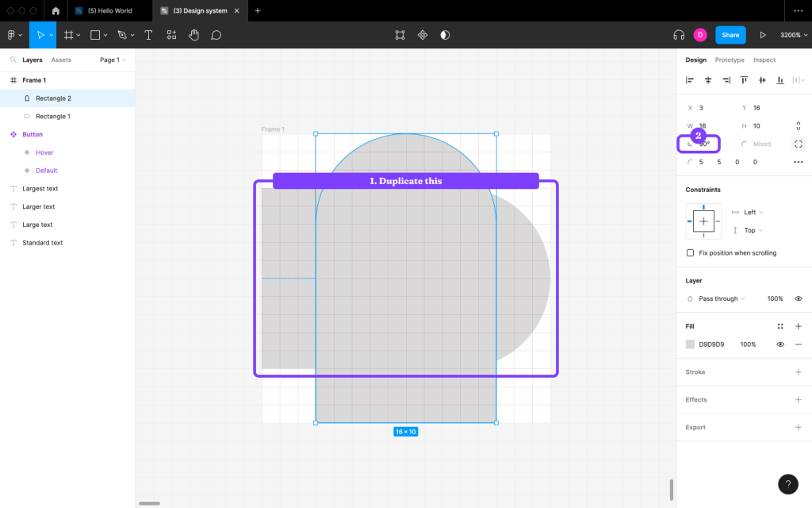Screen dimensions: 812x508
Task: Select the Hand tool
Action: (193, 35)
